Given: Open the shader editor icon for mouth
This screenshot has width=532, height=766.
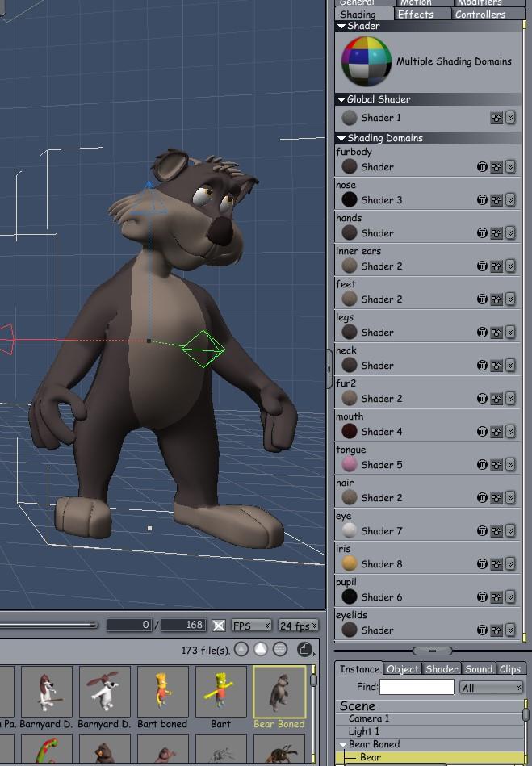Looking at the screenshot, I should [496, 432].
